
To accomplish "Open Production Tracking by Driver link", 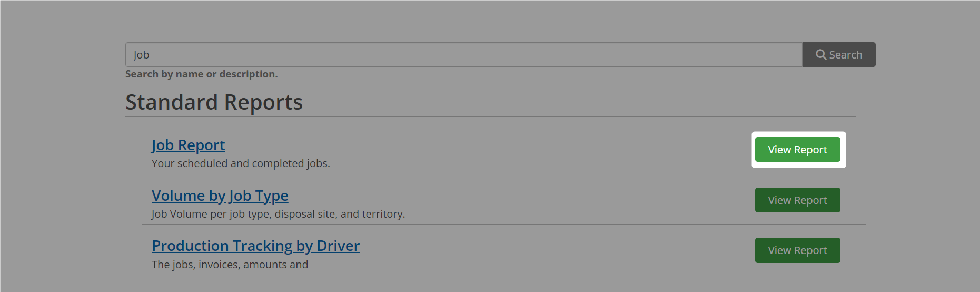I will coord(255,246).
